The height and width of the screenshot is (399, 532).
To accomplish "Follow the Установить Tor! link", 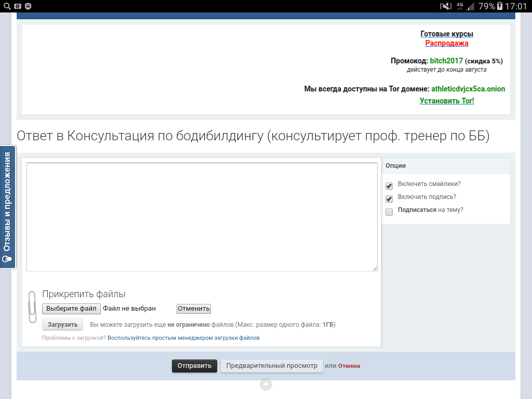I will 447,101.
